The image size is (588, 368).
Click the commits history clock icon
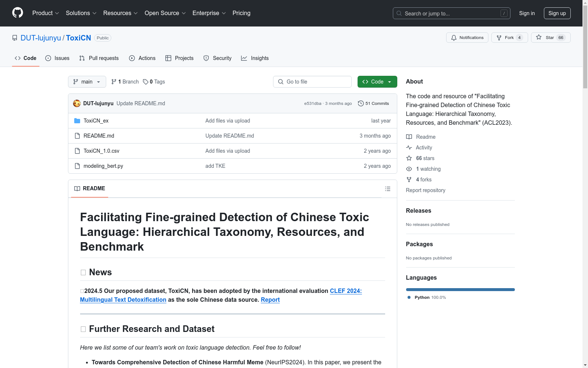(361, 103)
